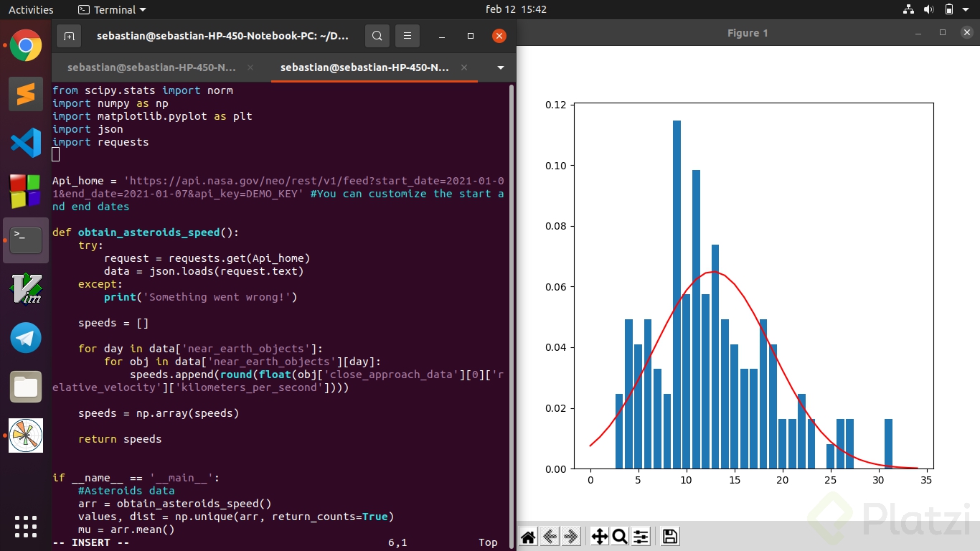Open the Terminal app menu in the top bar
The image size is (980, 551).
point(111,10)
